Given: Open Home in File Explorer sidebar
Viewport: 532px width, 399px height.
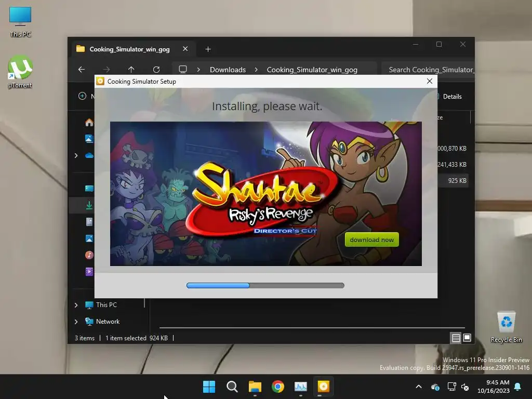Looking at the screenshot, I should [x=89, y=123].
